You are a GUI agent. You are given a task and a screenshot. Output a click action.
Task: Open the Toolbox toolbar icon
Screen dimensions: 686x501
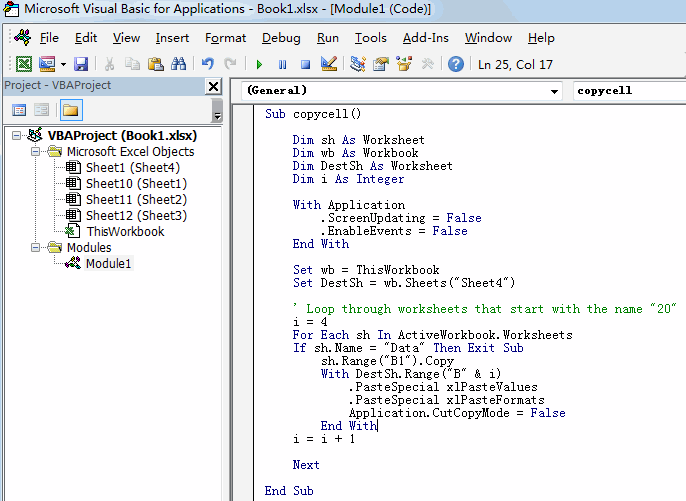[427, 64]
